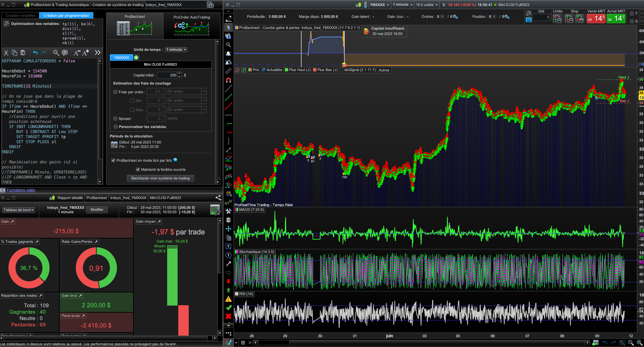644x347 pixels.
Task: Open the Tableau de bord dropdown
Action: [x=19, y=210]
